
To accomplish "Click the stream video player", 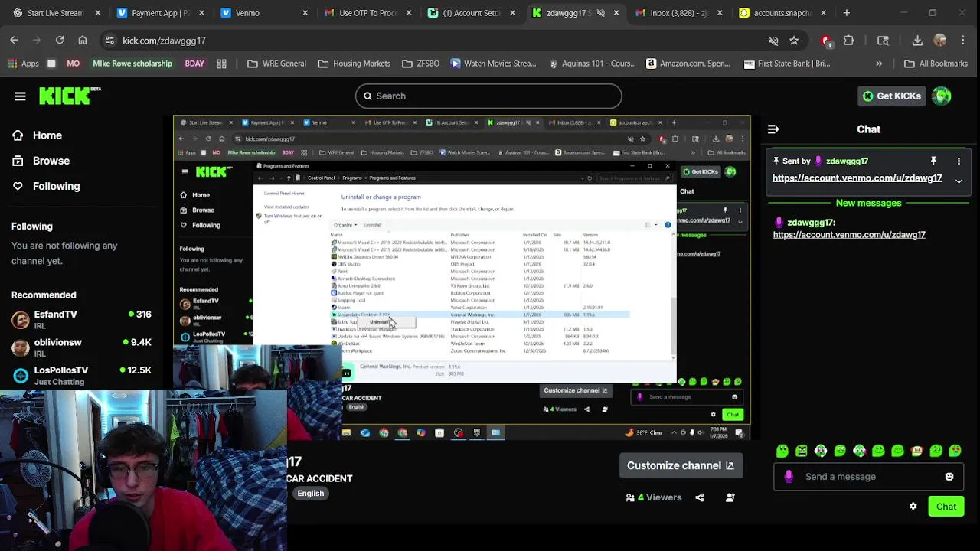I will (x=462, y=278).
